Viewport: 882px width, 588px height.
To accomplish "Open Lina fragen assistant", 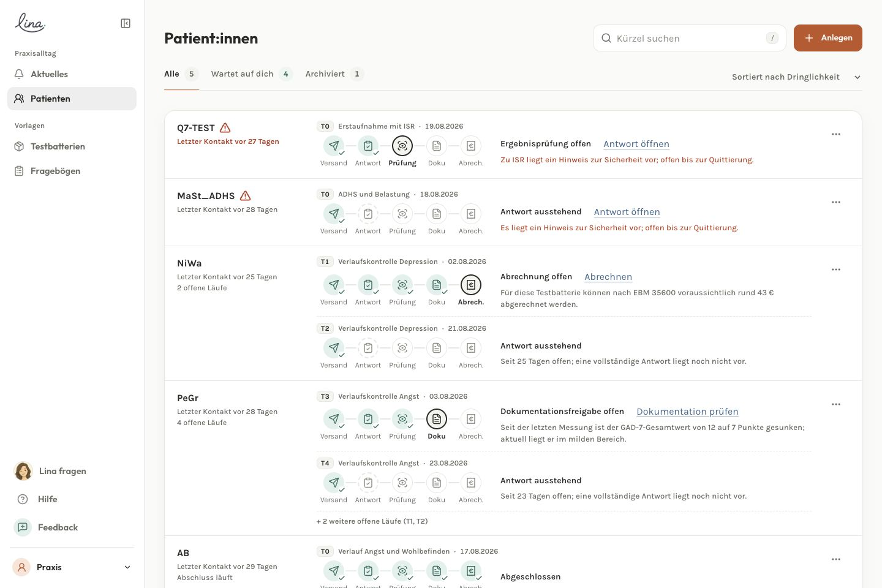I will pos(72,471).
